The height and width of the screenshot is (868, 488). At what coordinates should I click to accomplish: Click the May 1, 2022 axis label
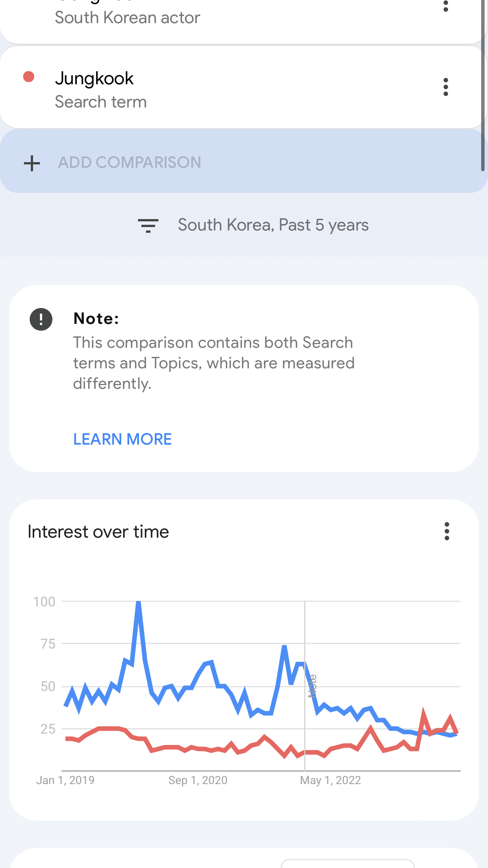coord(330,780)
